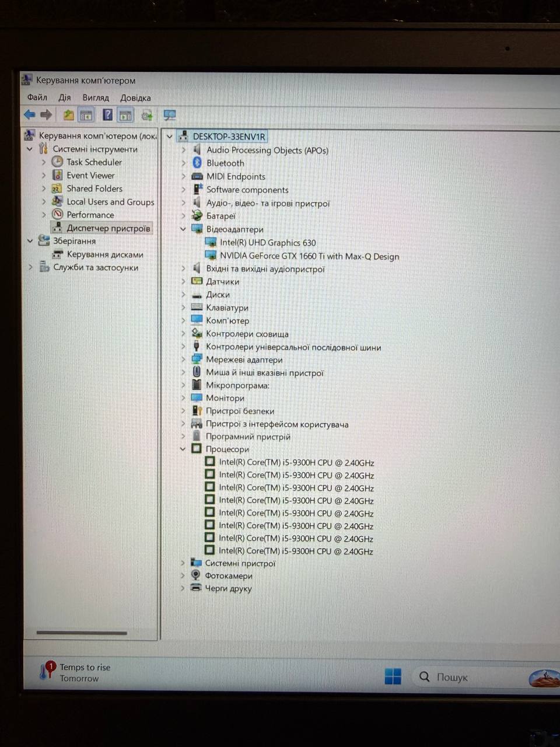560x747 pixels.
Task: Click Вхідні та вихідні аудіопристрої label
Action: pos(265,269)
